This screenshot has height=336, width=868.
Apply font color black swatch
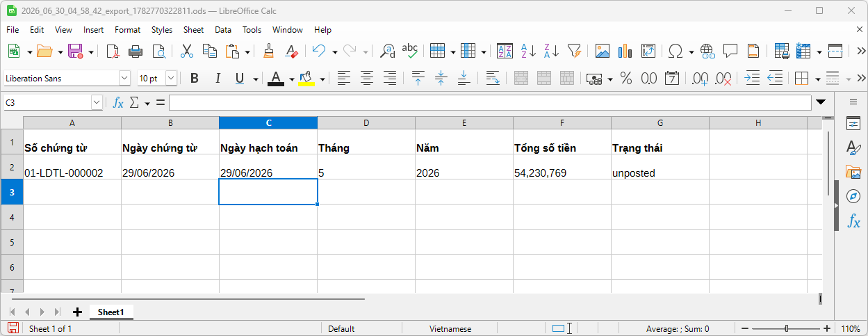pyautogui.click(x=276, y=79)
